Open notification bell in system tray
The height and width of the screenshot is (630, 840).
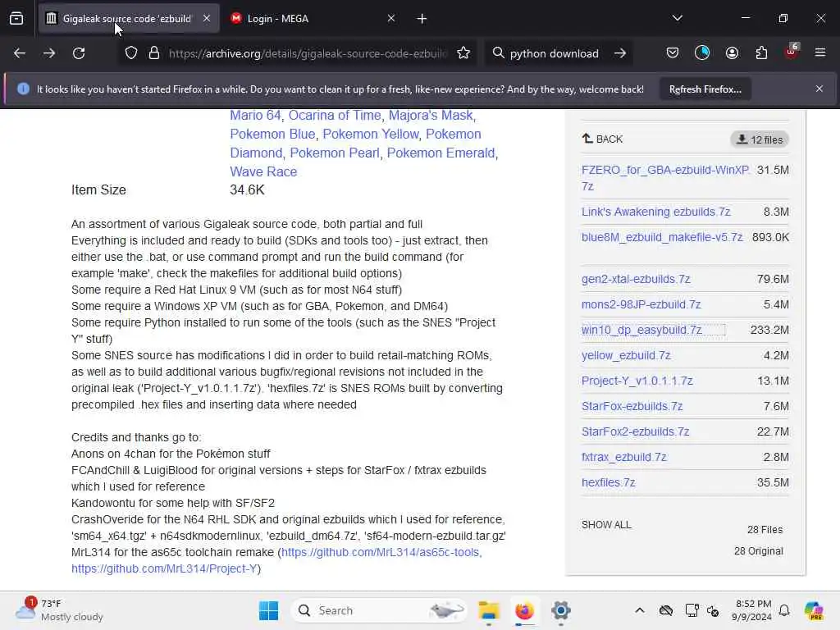[x=784, y=610]
